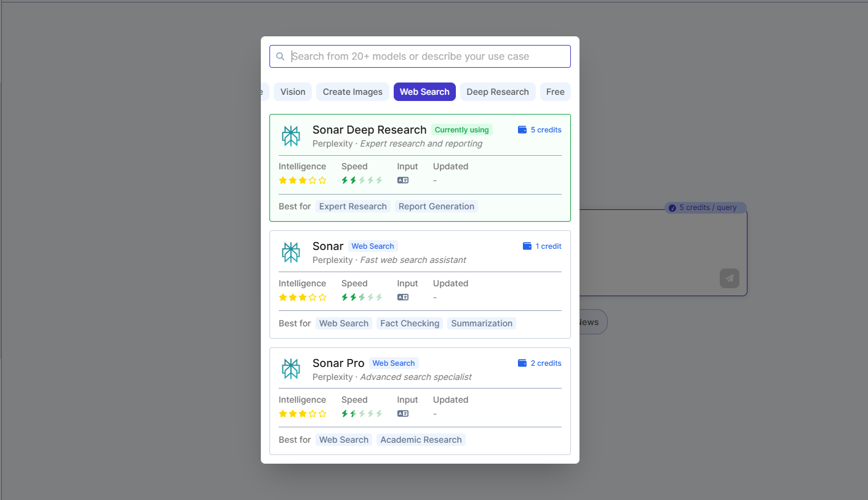Click the Sonar Deep Research title

369,130
